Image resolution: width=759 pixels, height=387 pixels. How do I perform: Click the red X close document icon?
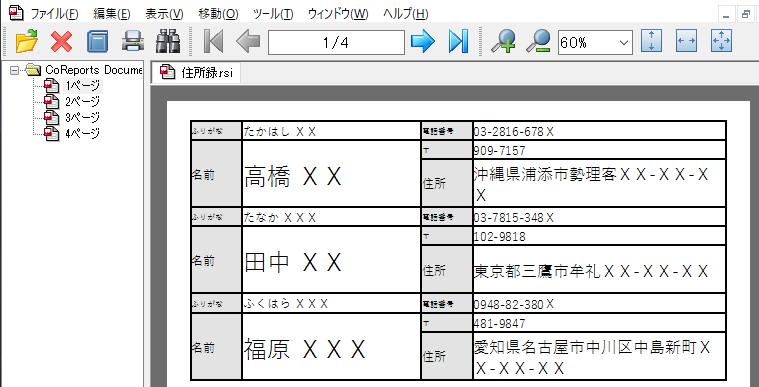[x=61, y=42]
